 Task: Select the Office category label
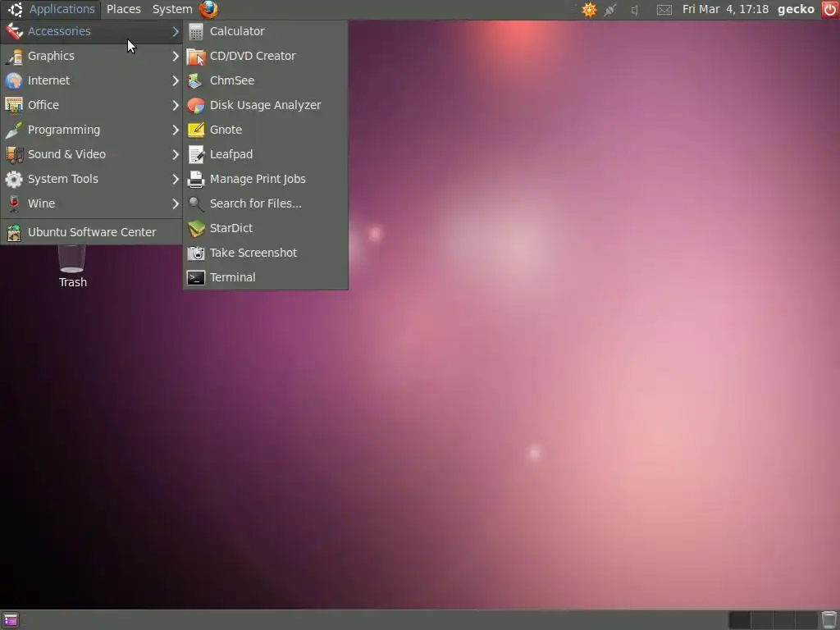[43, 105]
